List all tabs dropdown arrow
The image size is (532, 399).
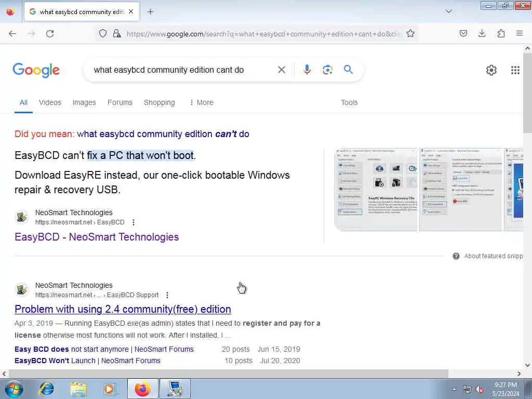pyautogui.click(x=448, y=11)
